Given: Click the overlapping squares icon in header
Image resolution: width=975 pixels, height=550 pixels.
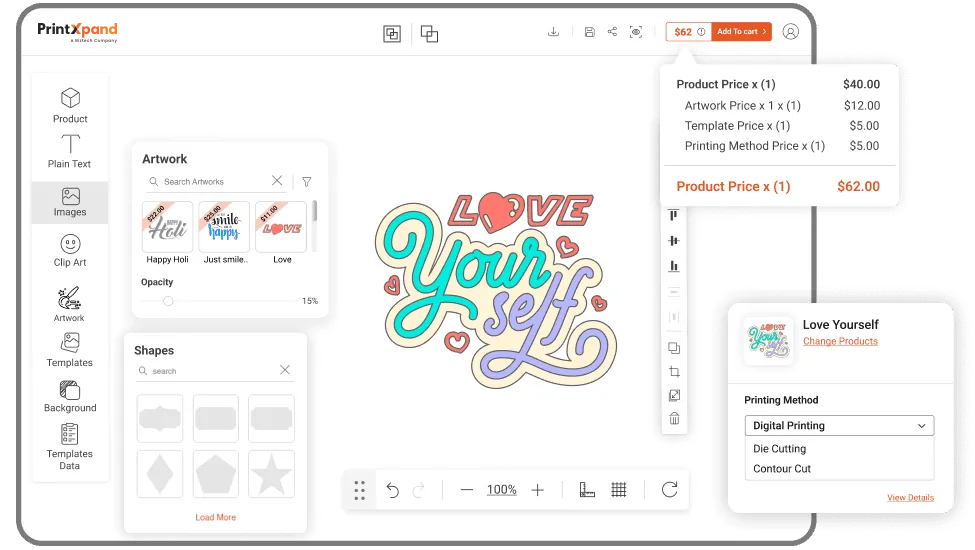Looking at the screenshot, I should [429, 34].
